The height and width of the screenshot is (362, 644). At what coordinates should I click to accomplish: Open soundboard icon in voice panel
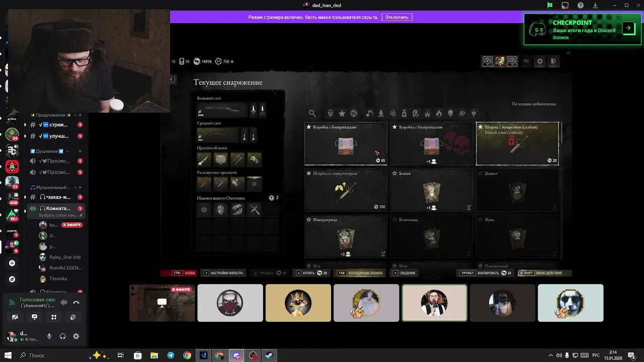(x=73, y=317)
